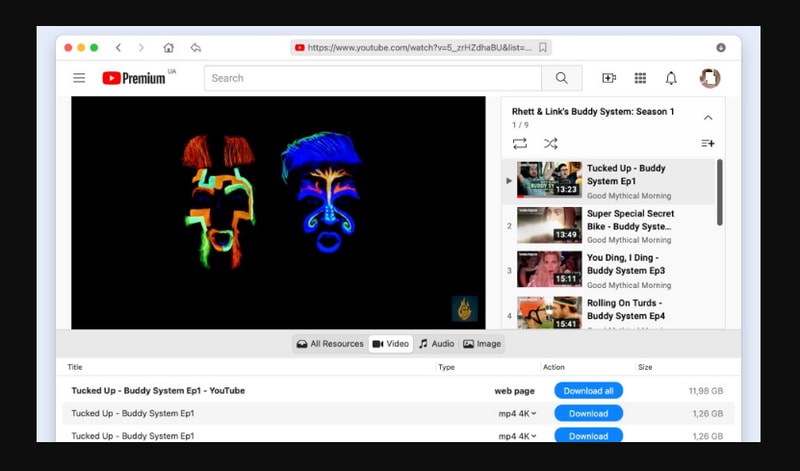Open the Tucked Up Ep1 playlist thumbnail

point(549,180)
